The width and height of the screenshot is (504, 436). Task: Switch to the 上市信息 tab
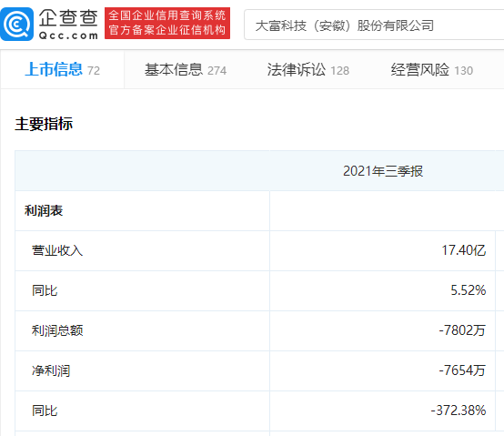pos(63,69)
